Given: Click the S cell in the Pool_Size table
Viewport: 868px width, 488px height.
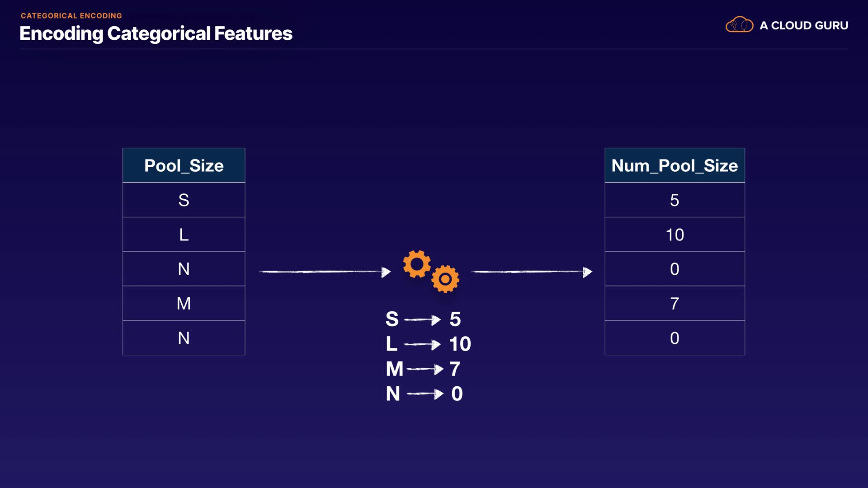Looking at the screenshot, I should tap(184, 200).
